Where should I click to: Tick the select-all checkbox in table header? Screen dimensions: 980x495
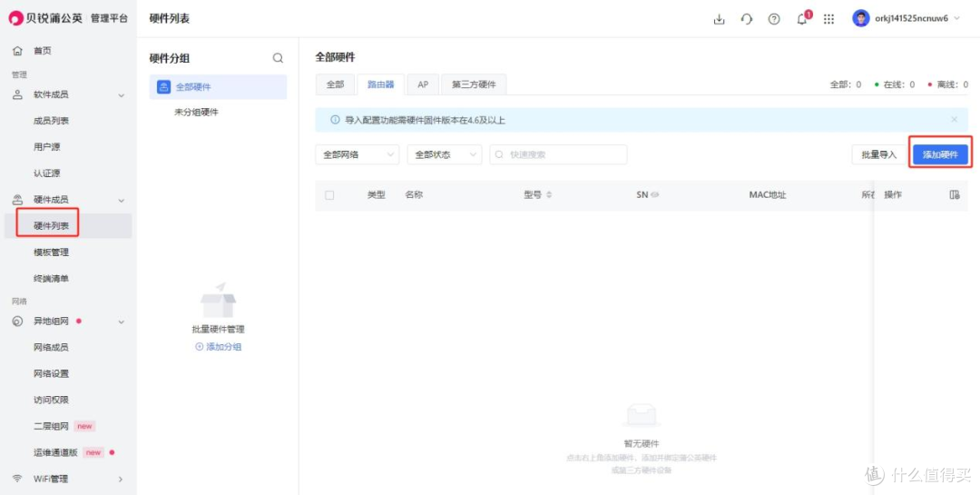[x=329, y=195]
